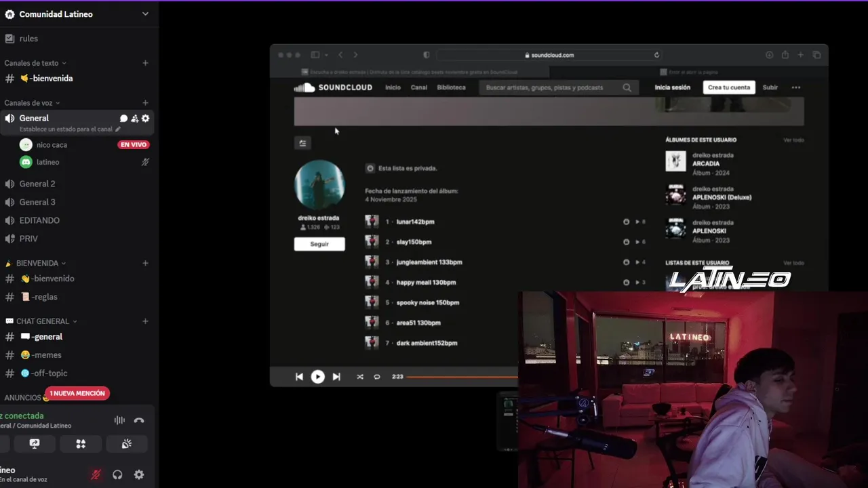This screenshot has height=488, width=868.
Task: Share your screen in Discord
Action: (x=35, y=443)
